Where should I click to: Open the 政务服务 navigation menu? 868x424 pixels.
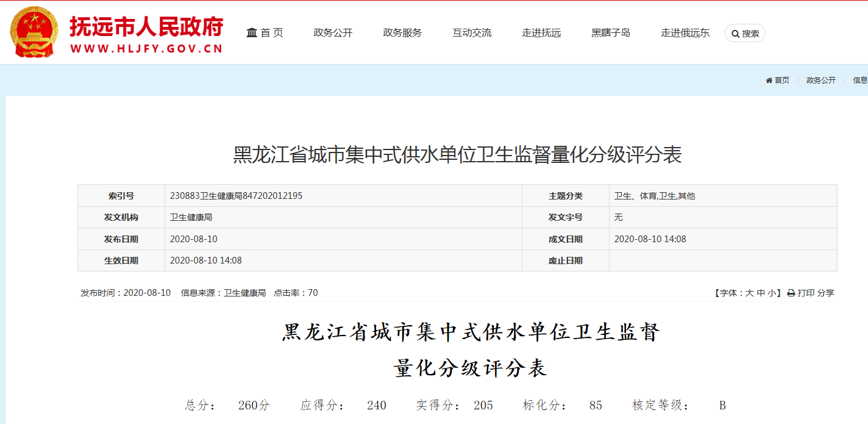point(402,33)
